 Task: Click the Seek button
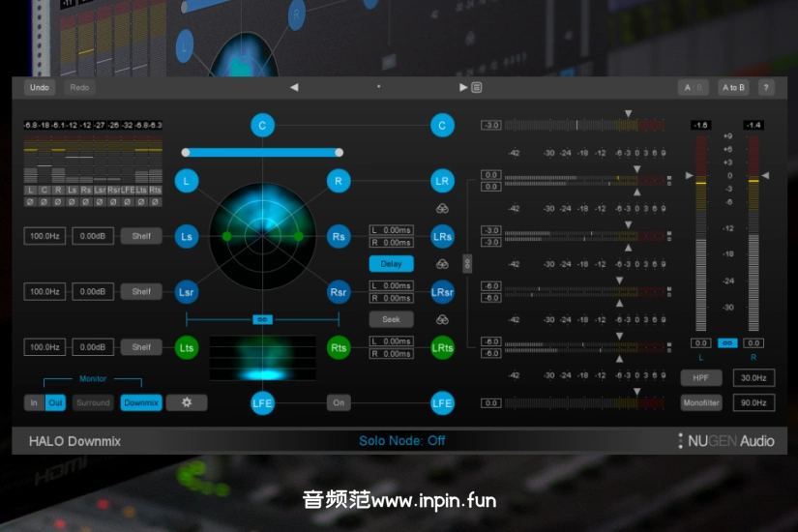391,320
